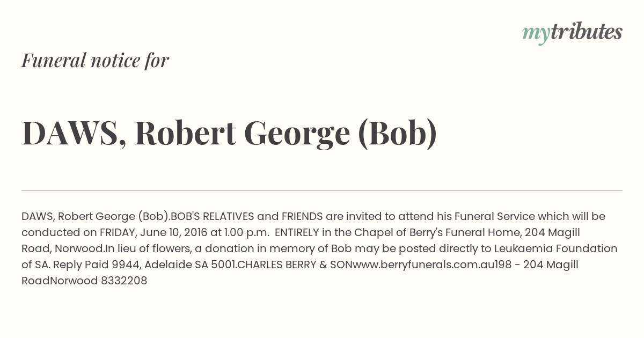Click the horizontal divider line
Viewport: 644px width, 338px height.
(x=322, y=190)
